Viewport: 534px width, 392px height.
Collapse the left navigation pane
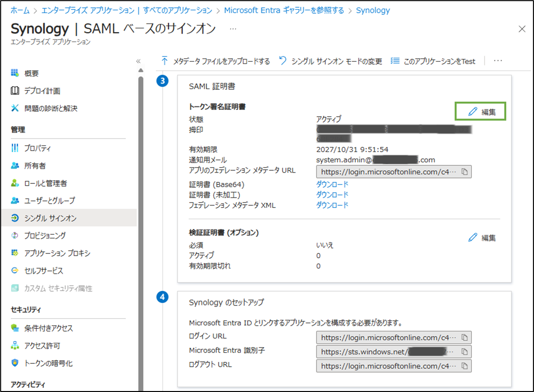pos(138,61)
